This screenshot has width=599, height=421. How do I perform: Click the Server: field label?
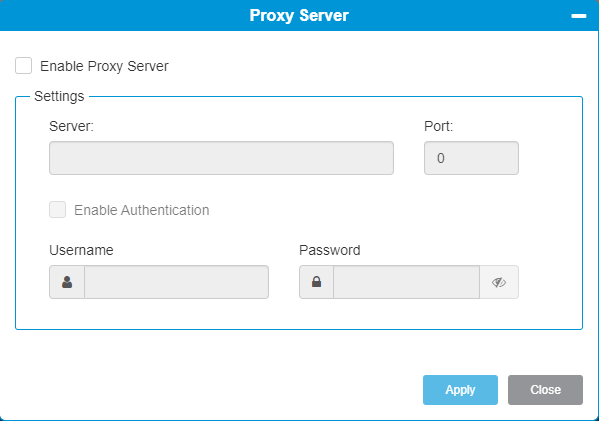pos(71,126)
